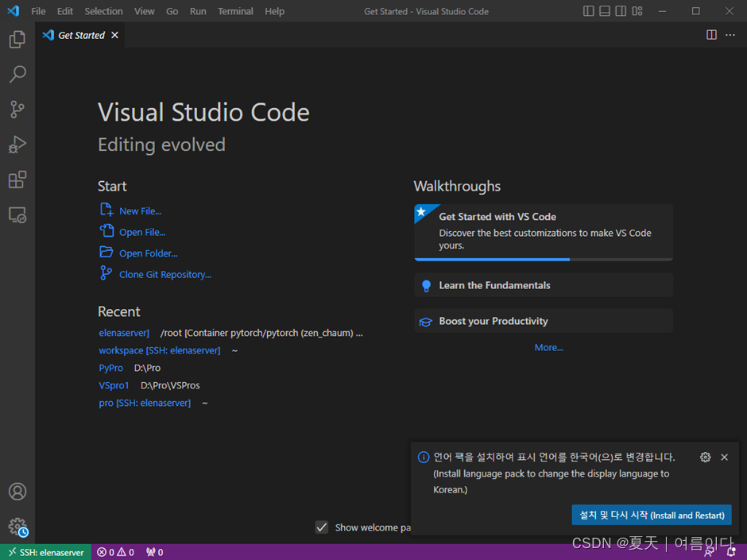Click Clone Git Repository... link
Screen dimensions: 747x560
[x=164, y=274]
